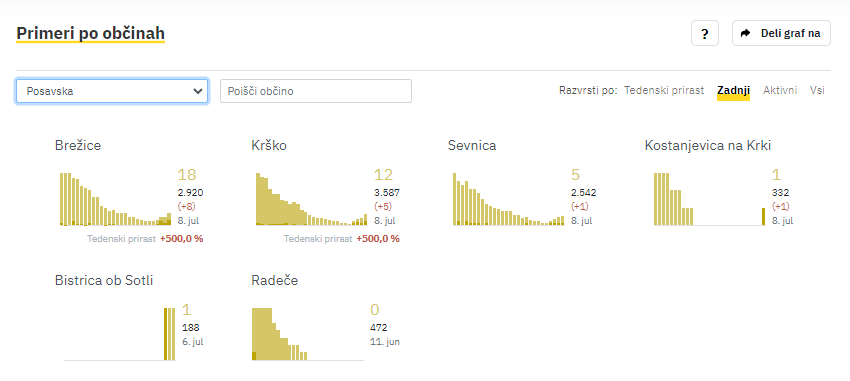Choose the Vsi sort option

(x=817, y=91)
